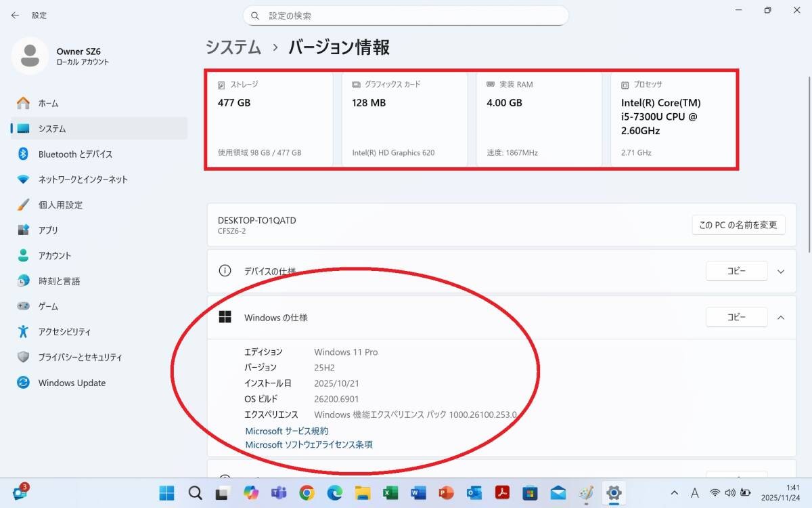Click the プライバシーとセキュリティ shield icon
The image size is (812, 508).
pos(24,357)
